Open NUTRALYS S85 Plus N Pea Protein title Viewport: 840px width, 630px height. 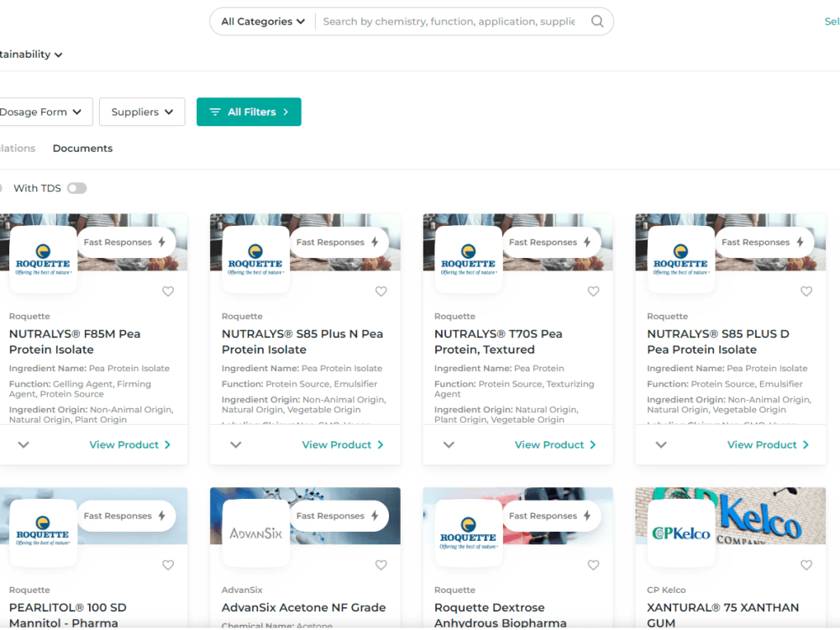[x=302, y=342]
